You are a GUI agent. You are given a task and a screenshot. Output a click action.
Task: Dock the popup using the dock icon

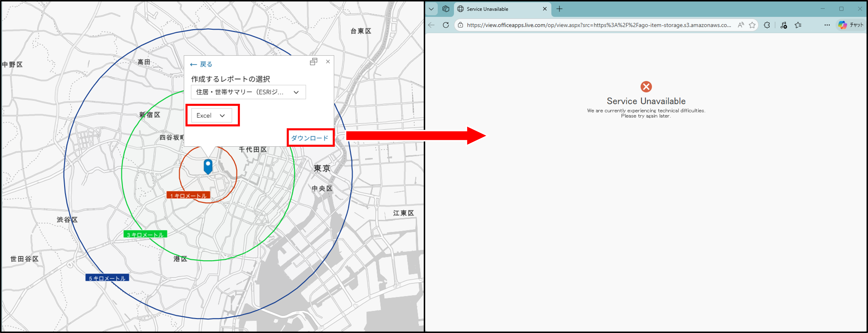(x=313, y=62)
